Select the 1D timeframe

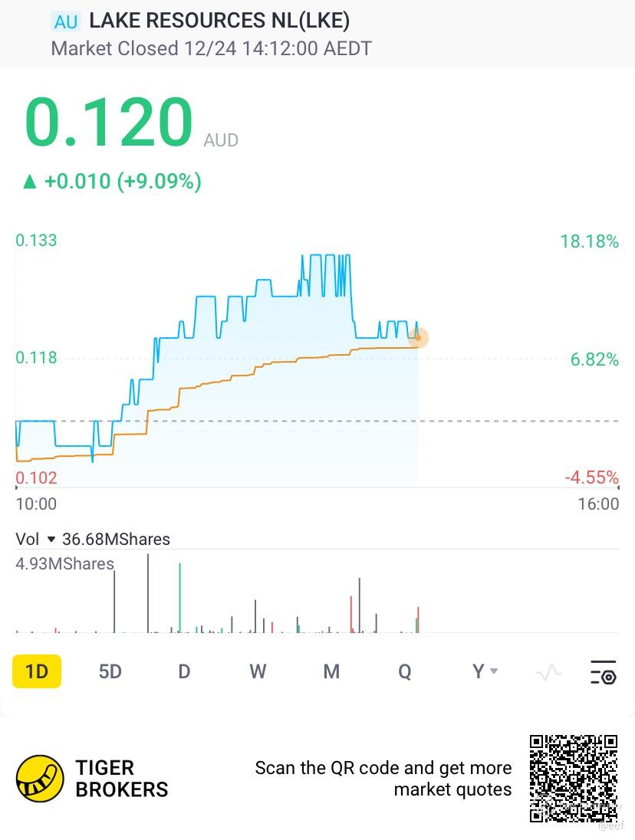click(37, 672)
